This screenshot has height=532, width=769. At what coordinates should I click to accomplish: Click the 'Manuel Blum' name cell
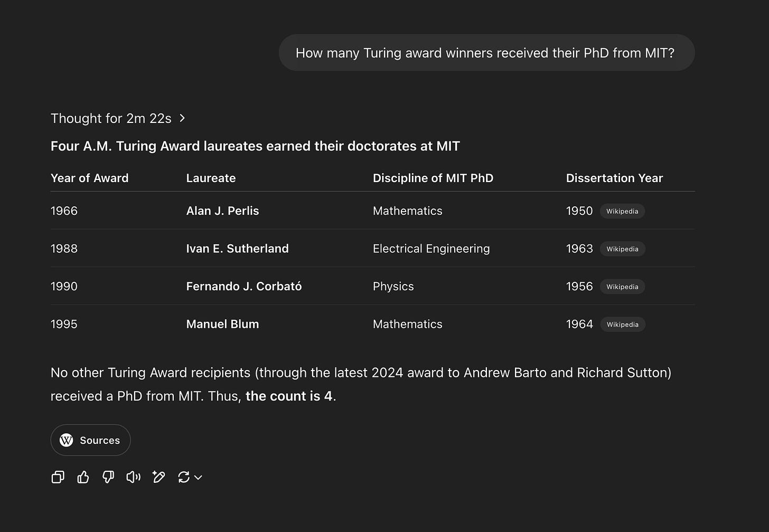point(222,324)
